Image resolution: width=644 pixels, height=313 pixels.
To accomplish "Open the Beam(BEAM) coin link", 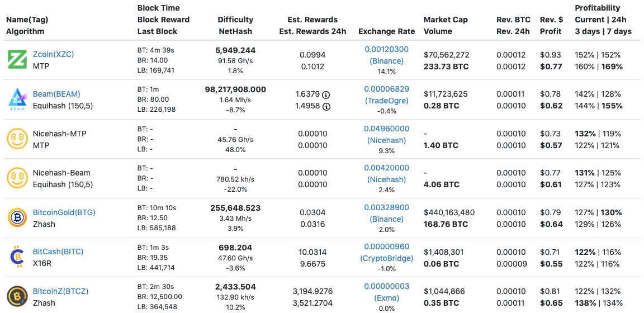I will click(x=56, y=94).
